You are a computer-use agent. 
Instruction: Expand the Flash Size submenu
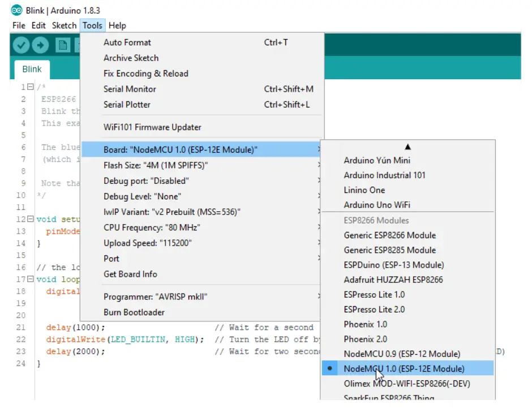201,165
